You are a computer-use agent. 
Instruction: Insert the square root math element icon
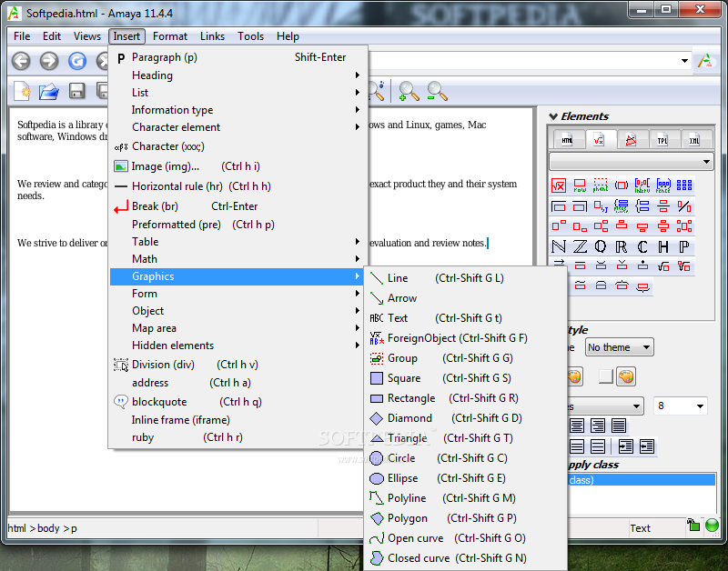pos(559,185)
